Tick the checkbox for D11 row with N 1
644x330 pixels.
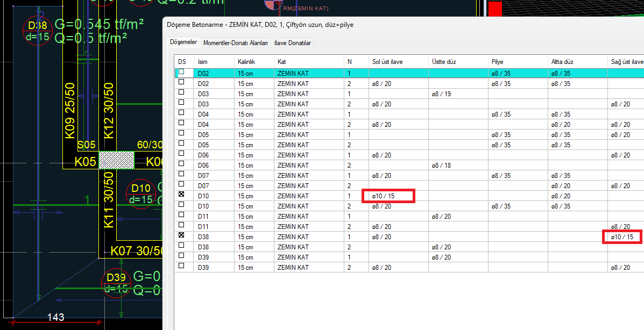click(x=181, y=215)
